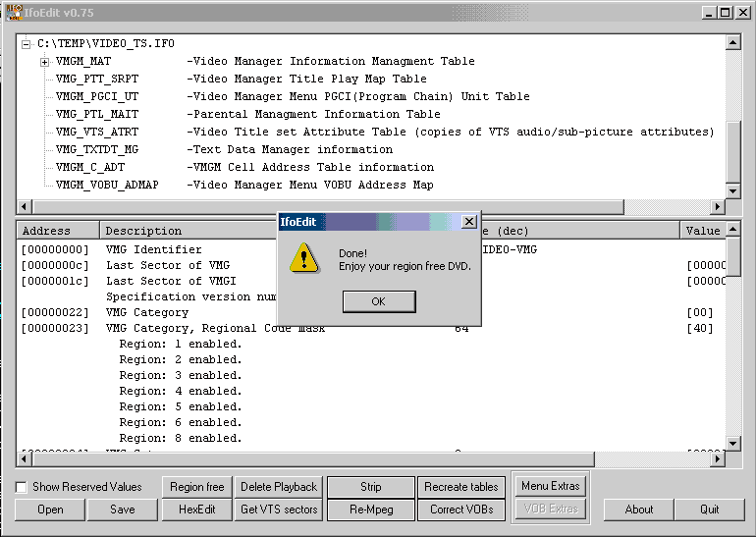Maximize the IfoEdit main window

(x=725, y=13)
